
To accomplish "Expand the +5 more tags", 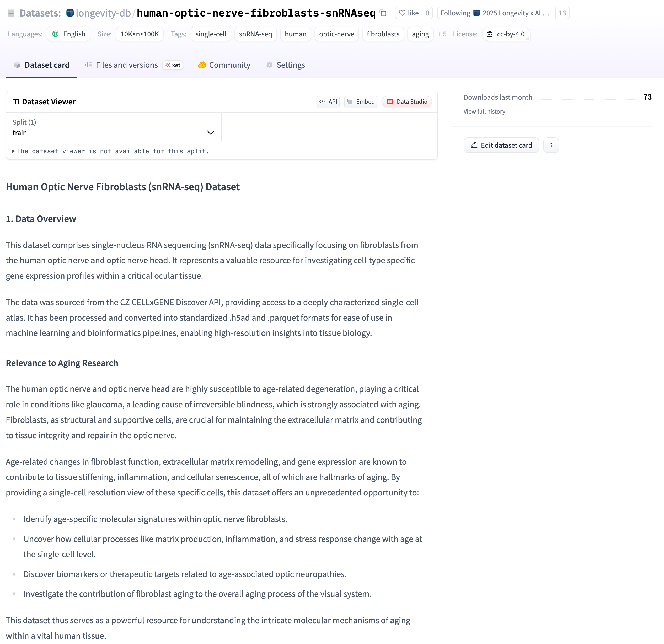I will [442, 34].
